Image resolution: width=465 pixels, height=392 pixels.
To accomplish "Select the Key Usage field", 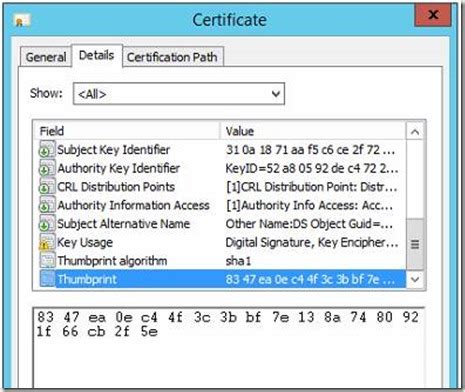I will tap(85, 242).
